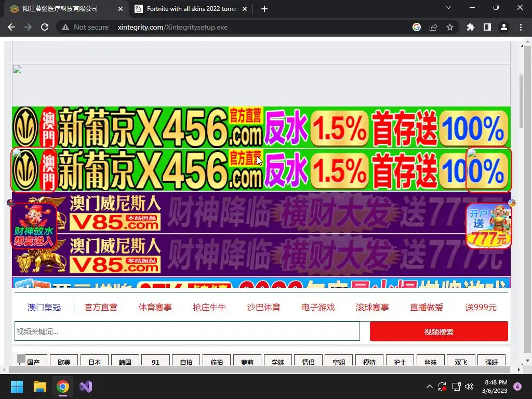Click the Chrome taskbar icon
The height and width of the screenshot is (399, 532).
(63, 387)
